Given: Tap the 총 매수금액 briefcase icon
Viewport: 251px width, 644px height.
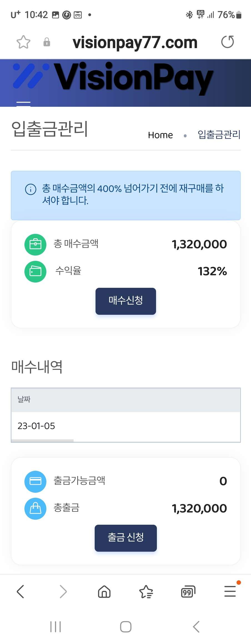Looking at the screenshot, I should coord(35,245).
